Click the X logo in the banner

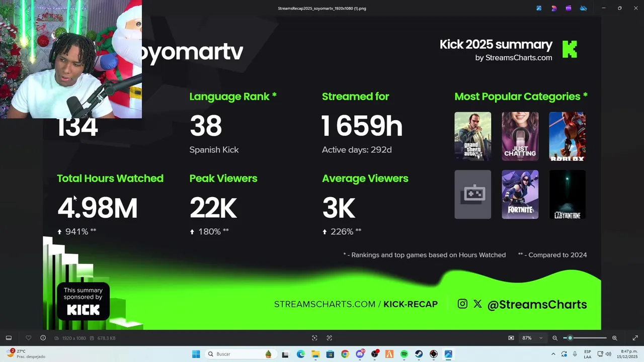coord(477,304)
